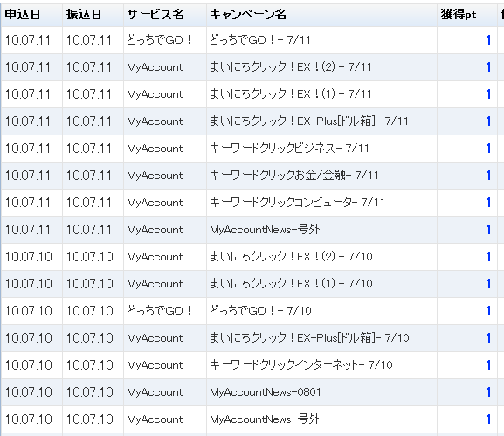
Task: Click 振込日 10.07.10 in MyAccountNews-0801 row
Action: click(90, 392)
